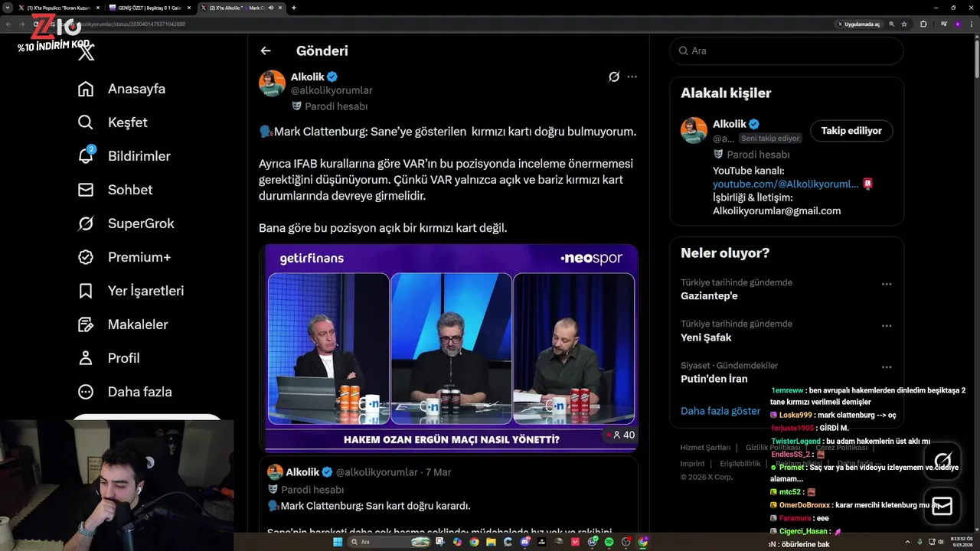Click address bar zoom magnifier icon

[892, 24]
